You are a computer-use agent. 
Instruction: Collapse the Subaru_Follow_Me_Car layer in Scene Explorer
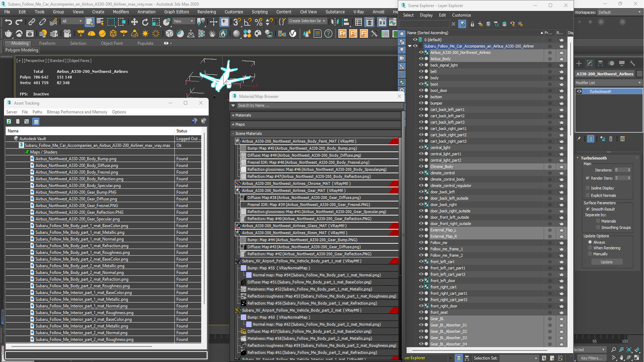(x=410, y=46)
